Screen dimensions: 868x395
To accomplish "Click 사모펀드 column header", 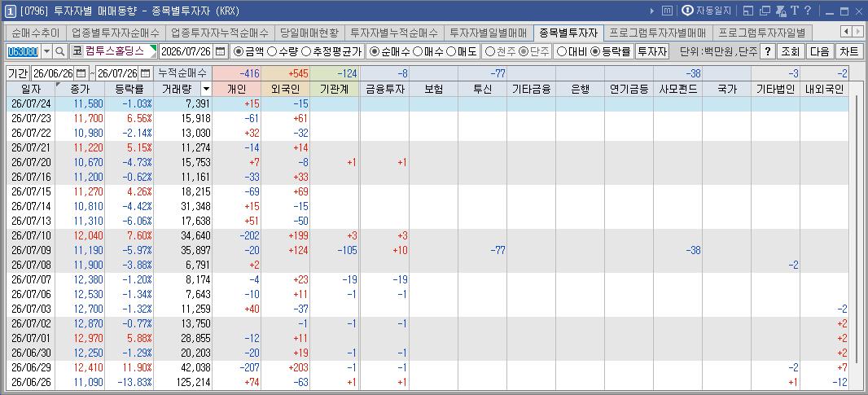I will (678, 89).
